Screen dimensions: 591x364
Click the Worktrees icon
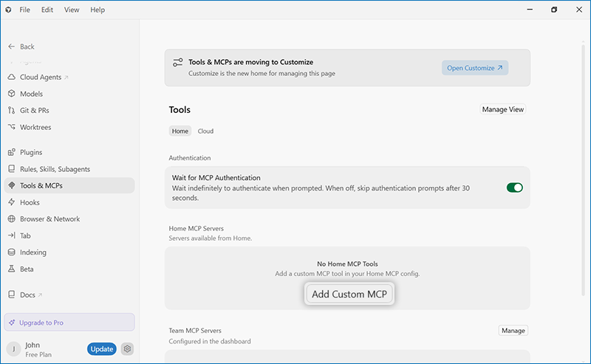[12, 127]
